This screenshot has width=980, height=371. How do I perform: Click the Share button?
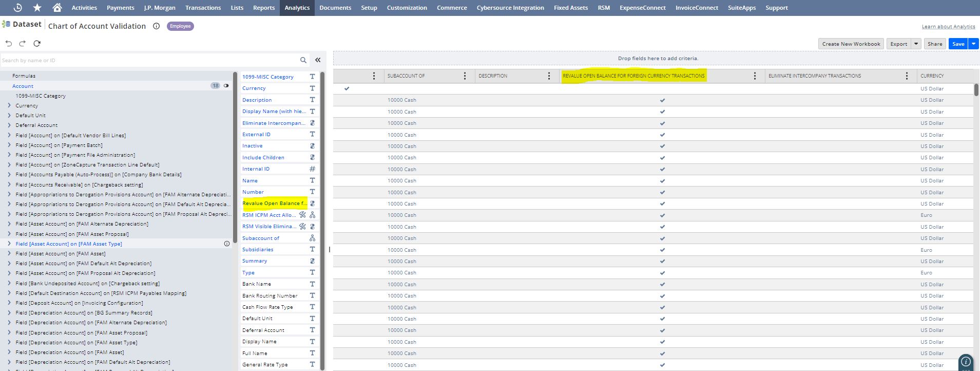coord(935,44)
